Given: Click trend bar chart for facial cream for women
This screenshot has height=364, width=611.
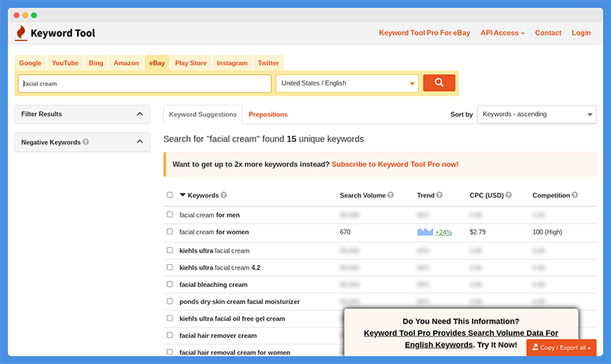Looking at the screenshot, I should click(425, 232).
